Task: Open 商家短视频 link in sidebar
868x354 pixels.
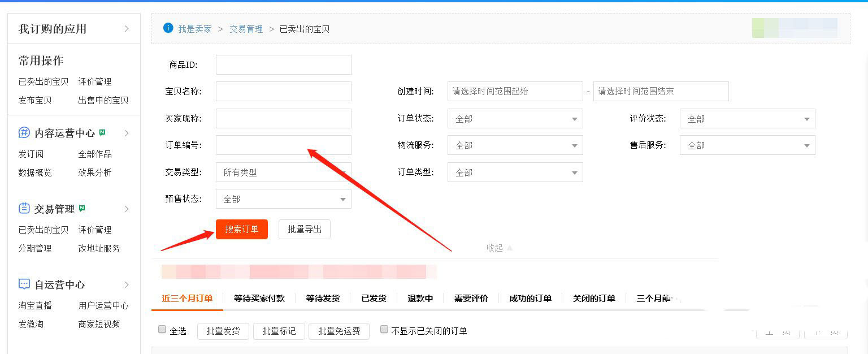Action: 99,324
